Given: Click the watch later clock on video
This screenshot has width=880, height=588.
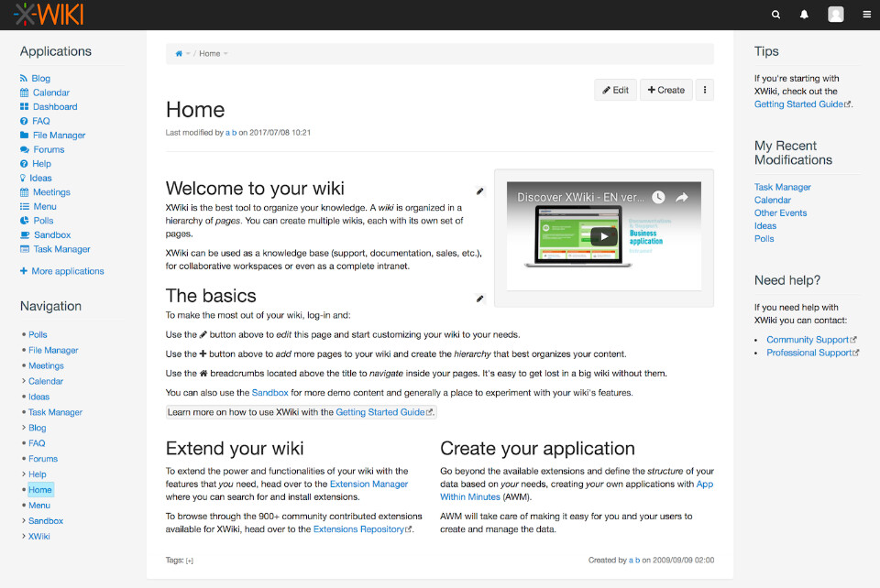Looking at the screenshot, I should tap(657, 197).
